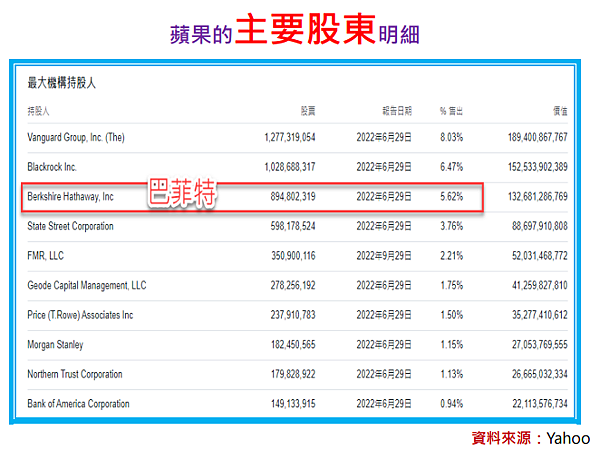Select the Blackrock Inc. holder name

pos(52,167)
